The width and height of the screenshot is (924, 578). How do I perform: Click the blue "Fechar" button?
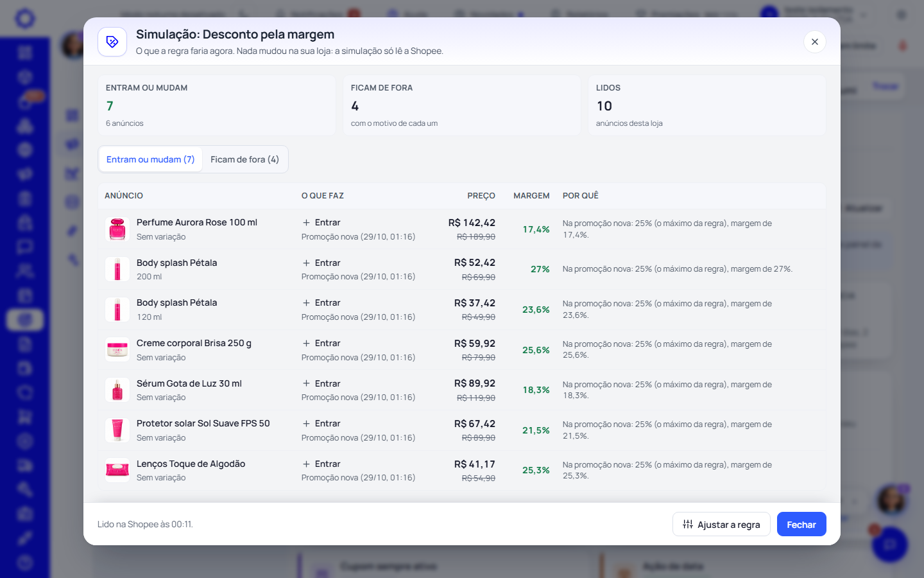click(x=801, y=524)
